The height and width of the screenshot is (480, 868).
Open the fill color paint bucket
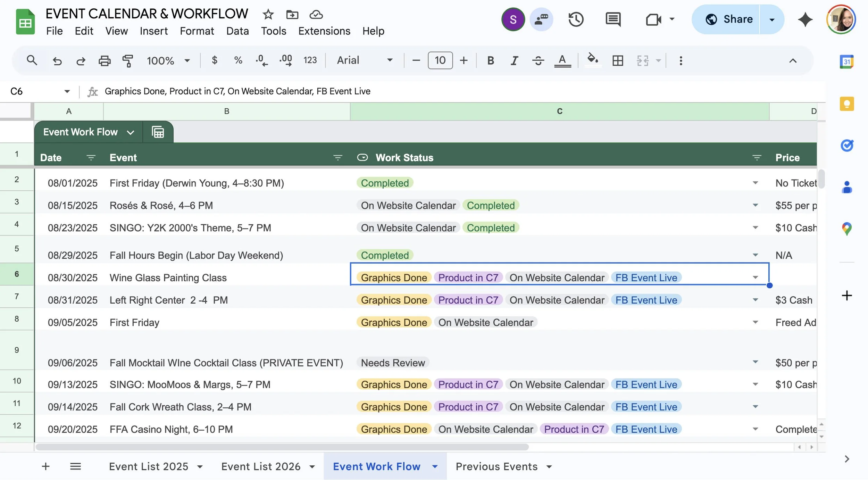click(x=592, y=60)
